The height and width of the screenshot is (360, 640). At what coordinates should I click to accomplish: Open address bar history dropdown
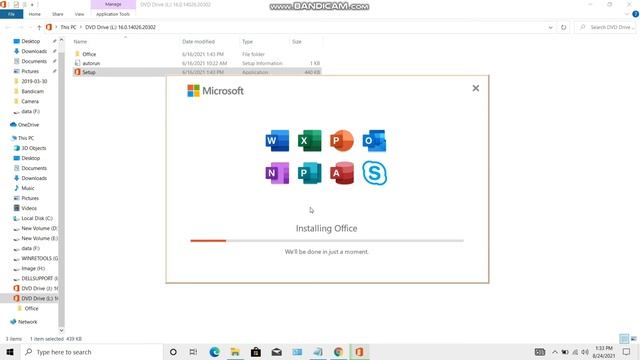click(x=551, y=27)
